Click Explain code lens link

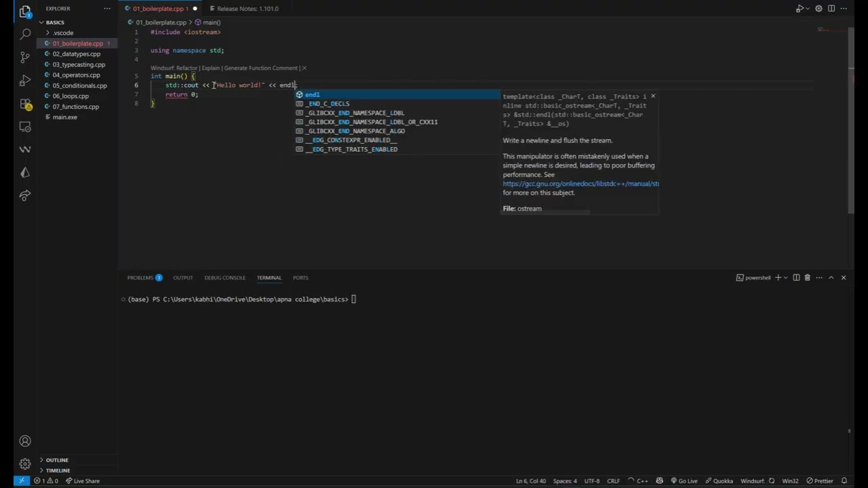pos(210,68)
